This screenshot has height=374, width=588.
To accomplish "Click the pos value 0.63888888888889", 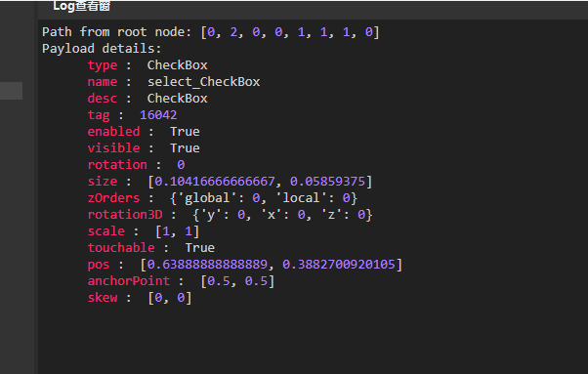I will (207, 265).
